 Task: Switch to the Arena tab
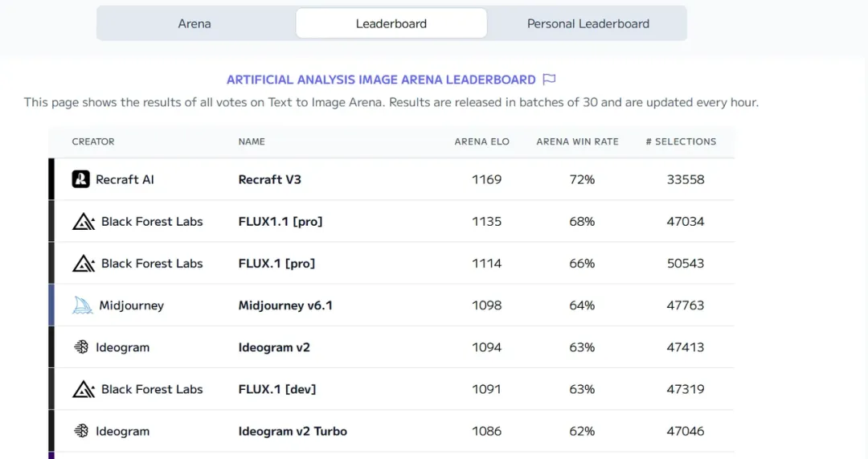(194, 23)
